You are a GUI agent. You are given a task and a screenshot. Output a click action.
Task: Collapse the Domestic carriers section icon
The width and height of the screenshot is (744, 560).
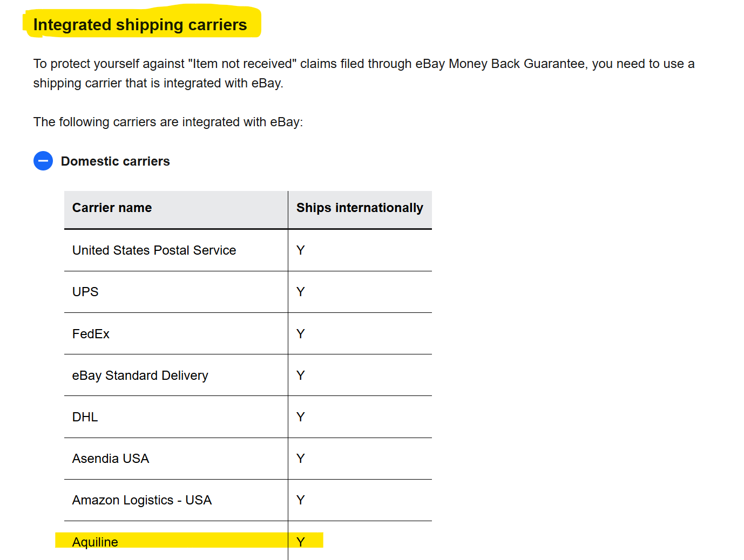[x=43, y=161]
